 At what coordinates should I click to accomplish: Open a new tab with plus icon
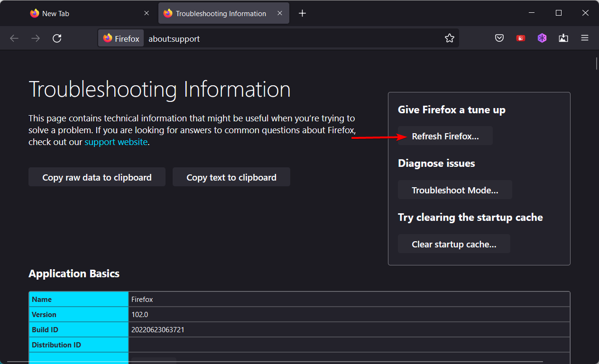[x=303, y=13]
